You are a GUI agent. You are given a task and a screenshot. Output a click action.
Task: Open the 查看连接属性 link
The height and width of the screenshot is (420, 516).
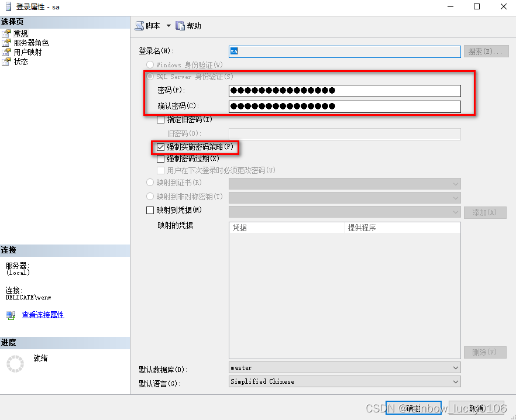[43, 315]
